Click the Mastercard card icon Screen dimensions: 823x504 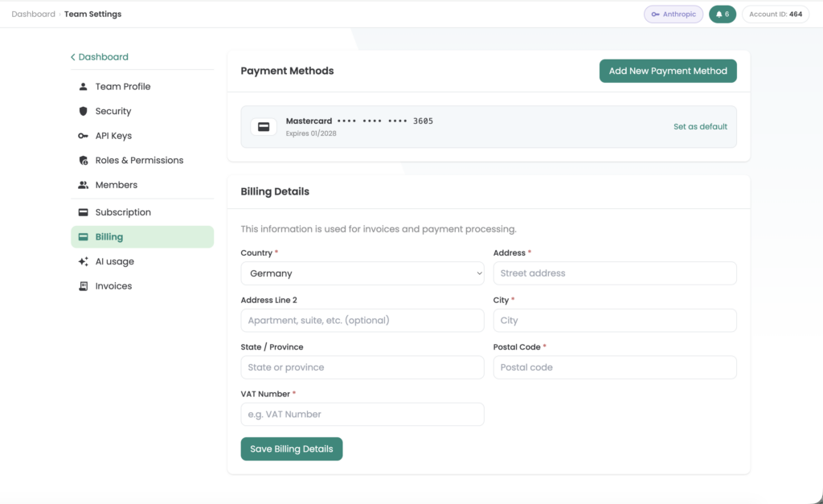pyautogui.click(x=264, y=126)
